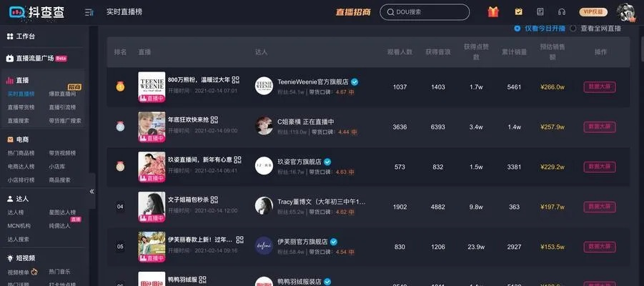Open the headphones customer service icon
The image size is (644, 286).
(562, 12)
